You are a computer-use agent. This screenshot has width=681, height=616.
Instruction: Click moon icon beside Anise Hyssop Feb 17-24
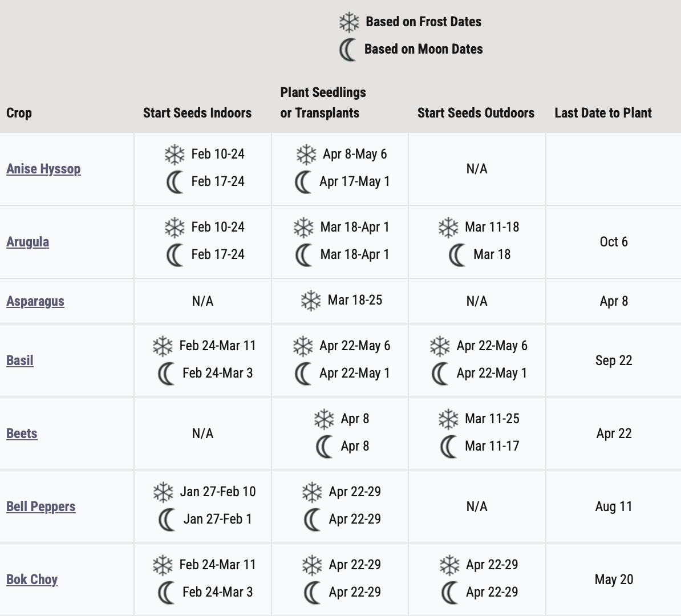pos(175,182)
